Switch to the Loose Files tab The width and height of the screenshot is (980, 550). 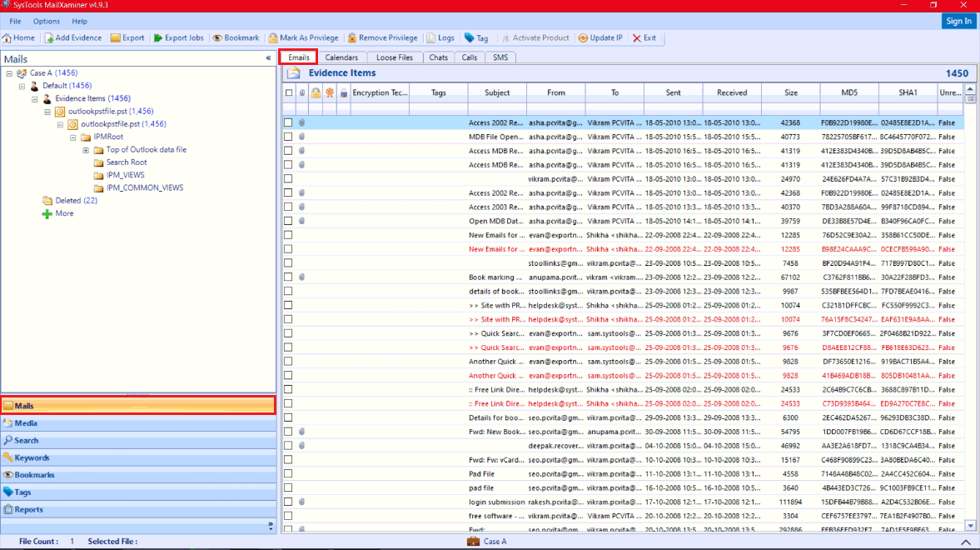(395, 57)
